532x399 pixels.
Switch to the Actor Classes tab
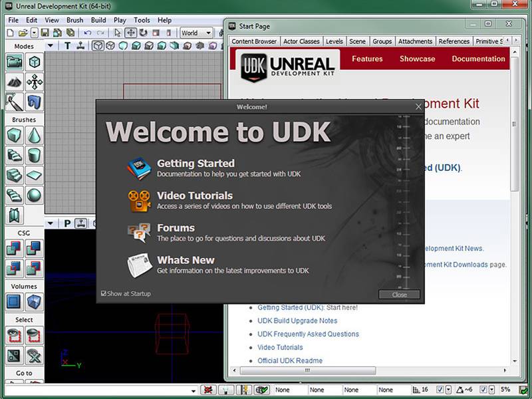point(301,41)
